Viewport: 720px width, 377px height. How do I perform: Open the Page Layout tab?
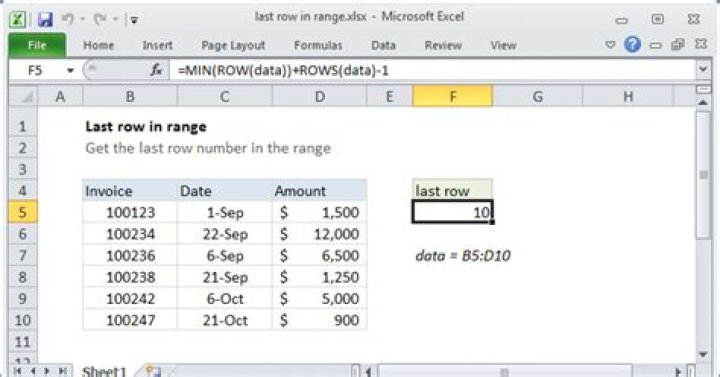[233, 45]
